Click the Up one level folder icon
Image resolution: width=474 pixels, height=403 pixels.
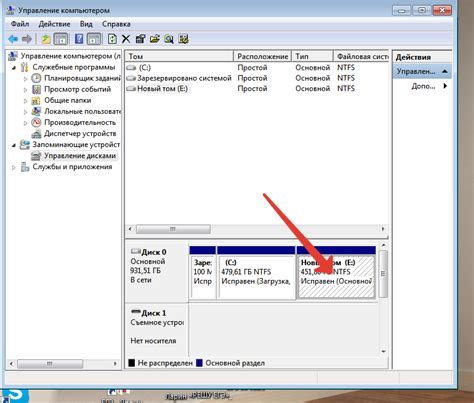point(46,39)
